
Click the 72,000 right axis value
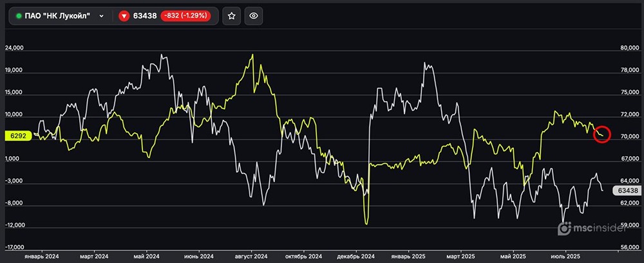tap(629, 114)
